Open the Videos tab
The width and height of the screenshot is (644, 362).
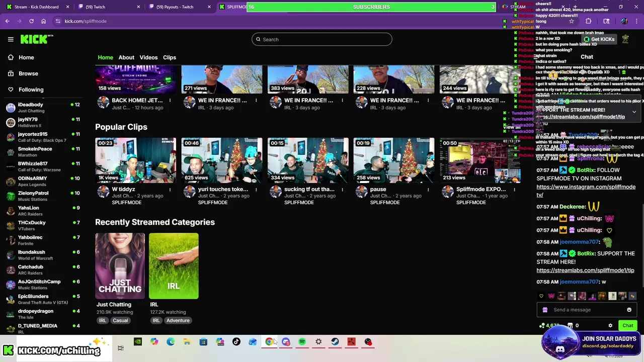(148, 57)
